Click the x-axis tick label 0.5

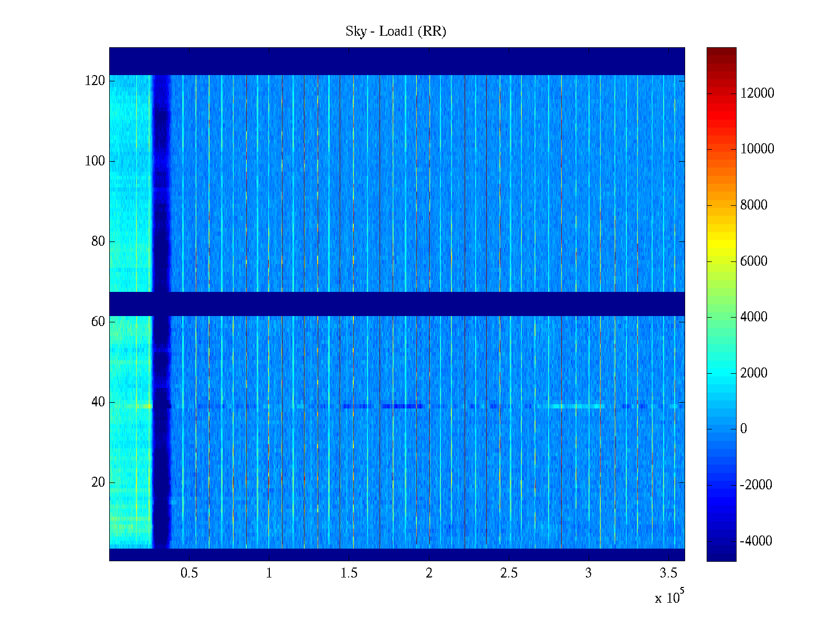point(189,573)
